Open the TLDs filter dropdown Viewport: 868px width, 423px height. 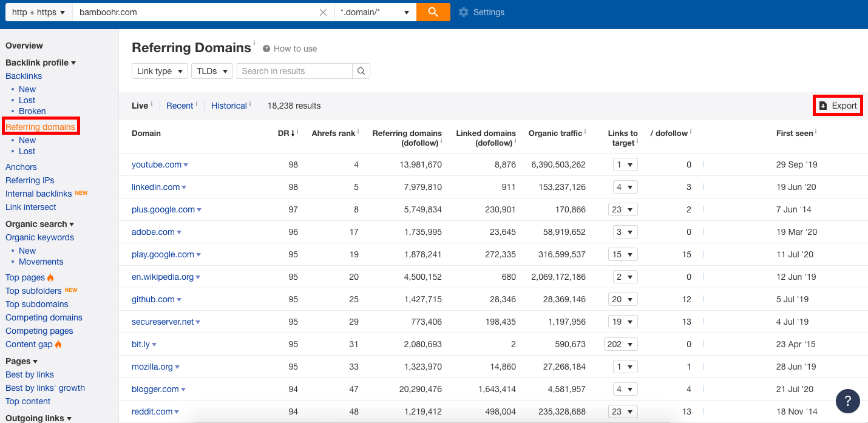212,71
